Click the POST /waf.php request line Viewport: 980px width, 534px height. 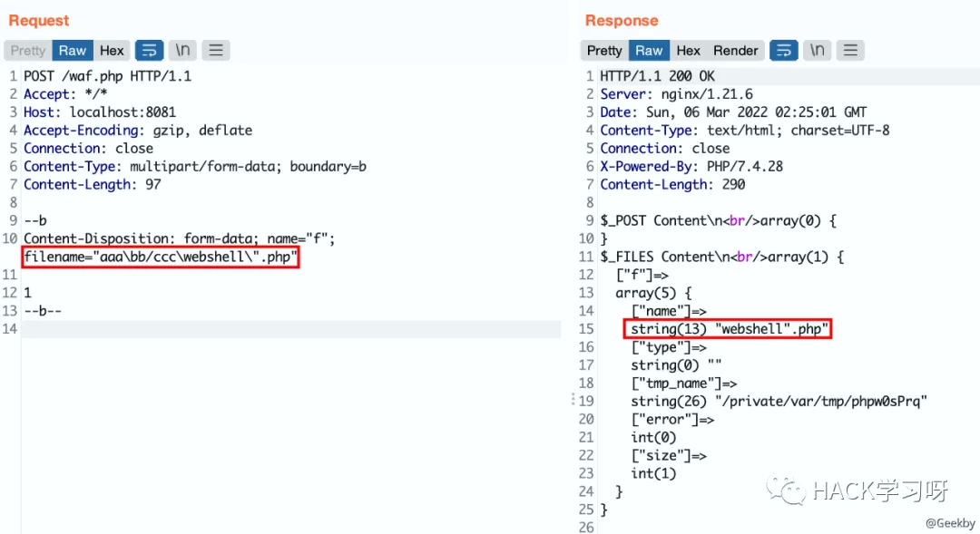click(x=107, y=76)
